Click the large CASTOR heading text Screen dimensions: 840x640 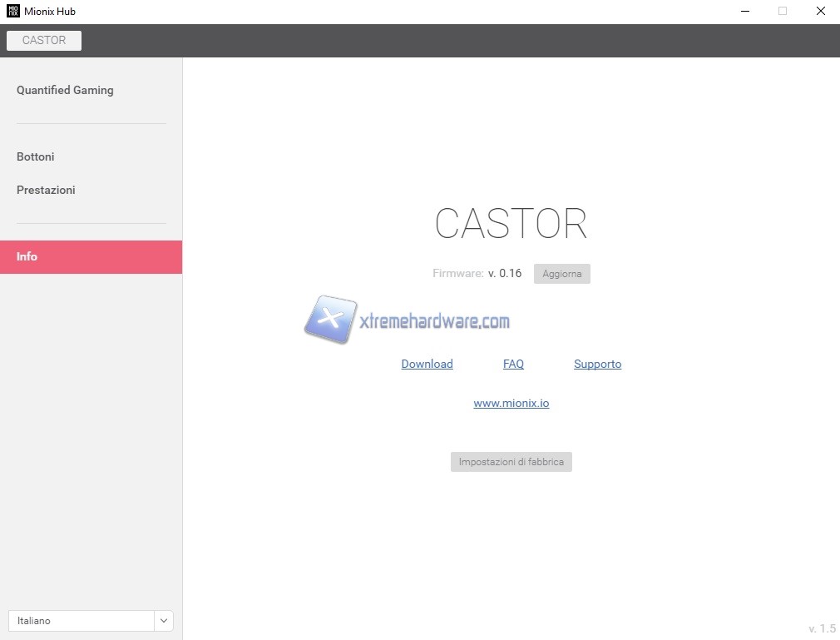click(x=511, y=224)
